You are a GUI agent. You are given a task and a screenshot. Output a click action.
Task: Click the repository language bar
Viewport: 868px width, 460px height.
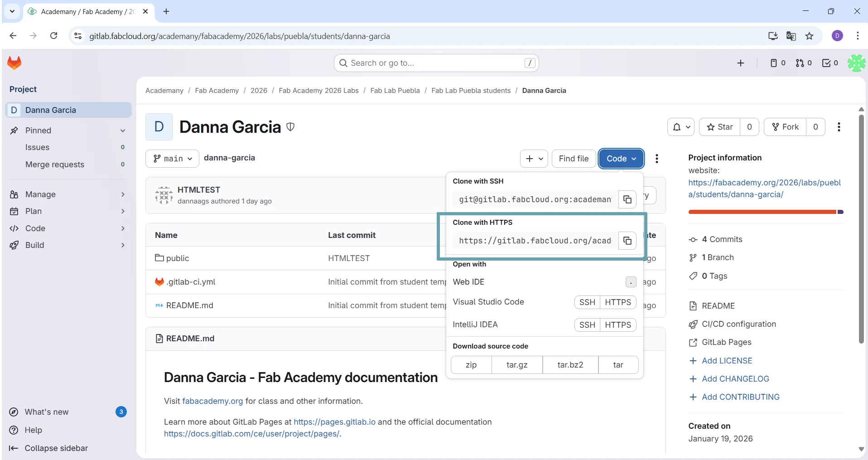pyautogui.click(x=766, y=212)
